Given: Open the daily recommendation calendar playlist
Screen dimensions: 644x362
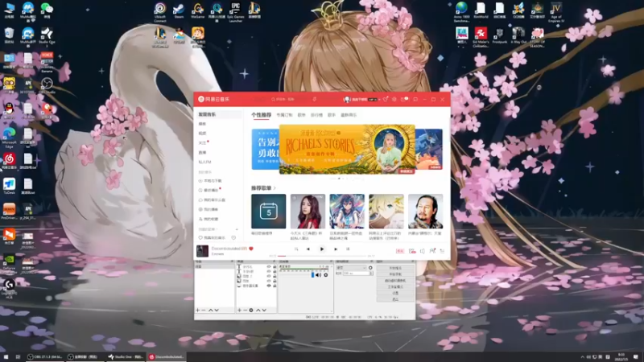Looking at the screenshot, I should (269, 212).
